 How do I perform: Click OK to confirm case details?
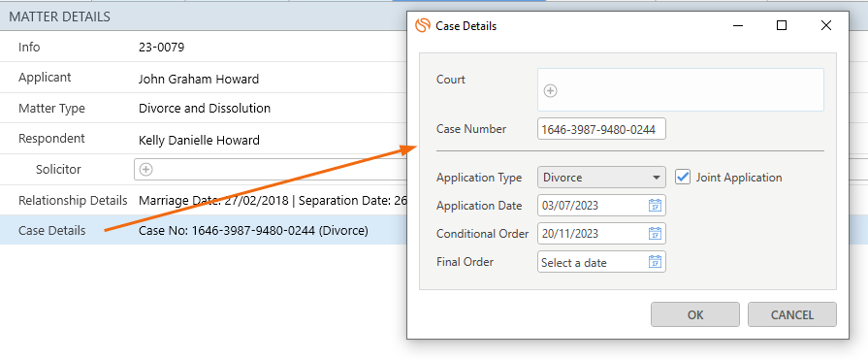click(695, 314)
